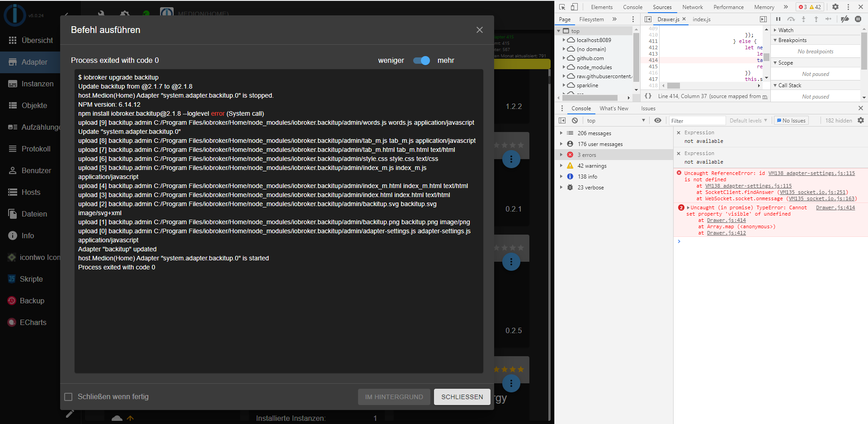Screen dimensions: 868x424
Task: Close the Befehl ausführen dialog
Action: [480, 30]
